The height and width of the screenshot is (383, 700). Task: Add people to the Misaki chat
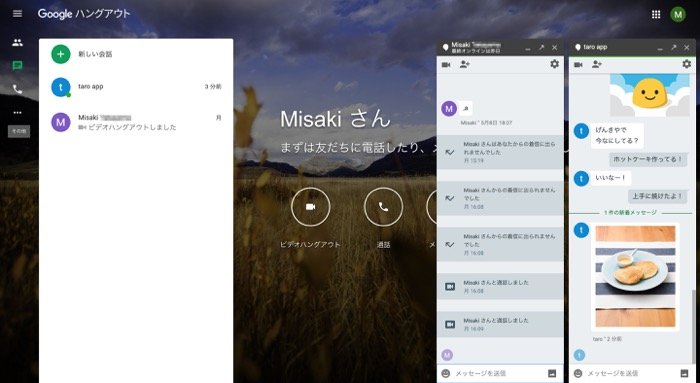(x=464, y=65)
